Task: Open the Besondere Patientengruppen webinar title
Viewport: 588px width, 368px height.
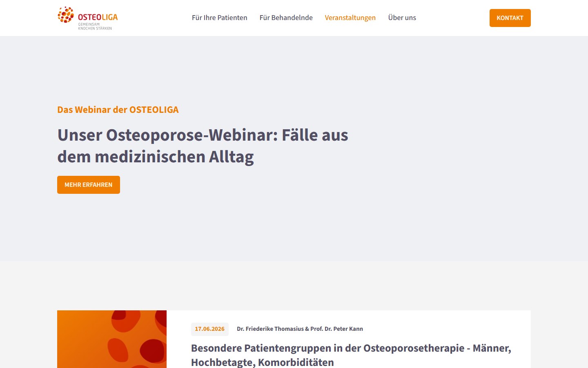Action: [351, 355]
